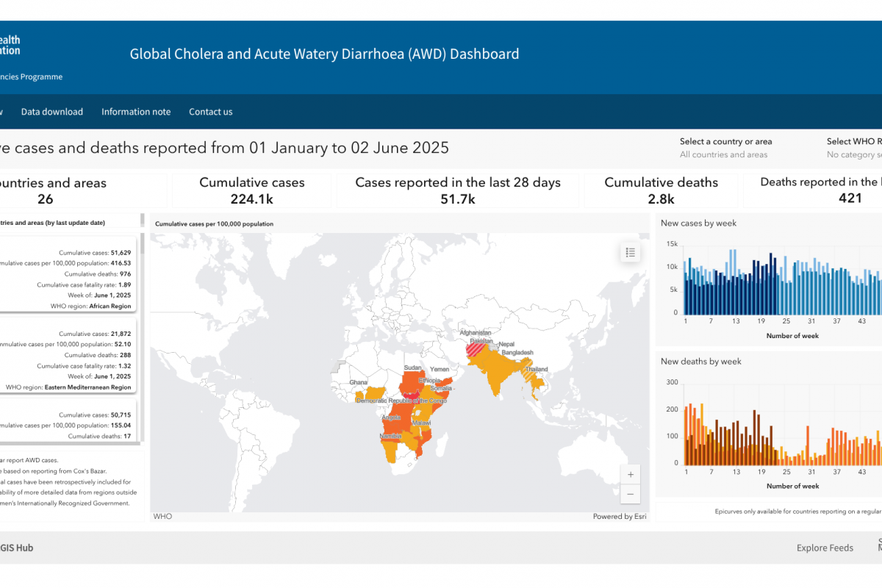Go to the Information note page

point(136,112)
